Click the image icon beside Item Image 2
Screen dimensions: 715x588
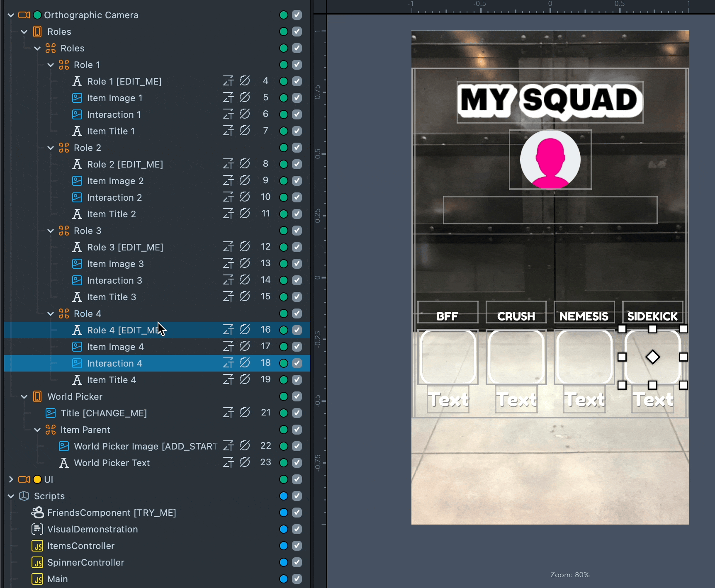pyautogui.click(x=77, y=181)
